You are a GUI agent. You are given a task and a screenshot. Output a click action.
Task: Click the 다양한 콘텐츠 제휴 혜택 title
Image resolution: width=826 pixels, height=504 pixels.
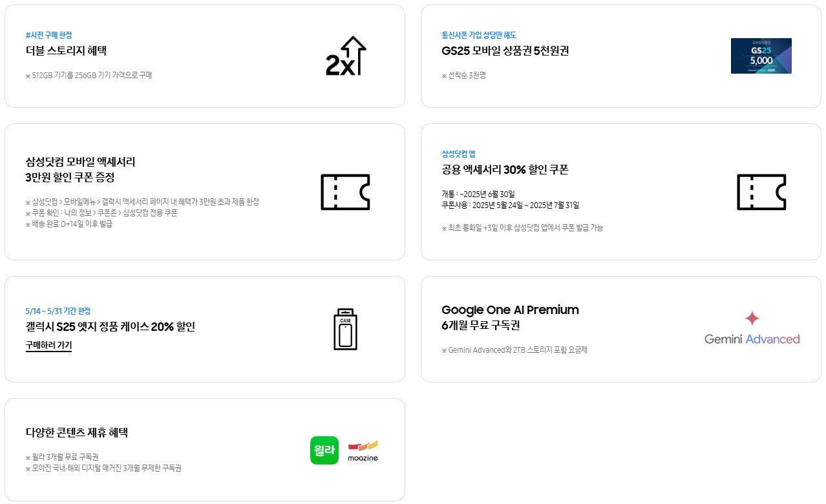coord(77,432)
